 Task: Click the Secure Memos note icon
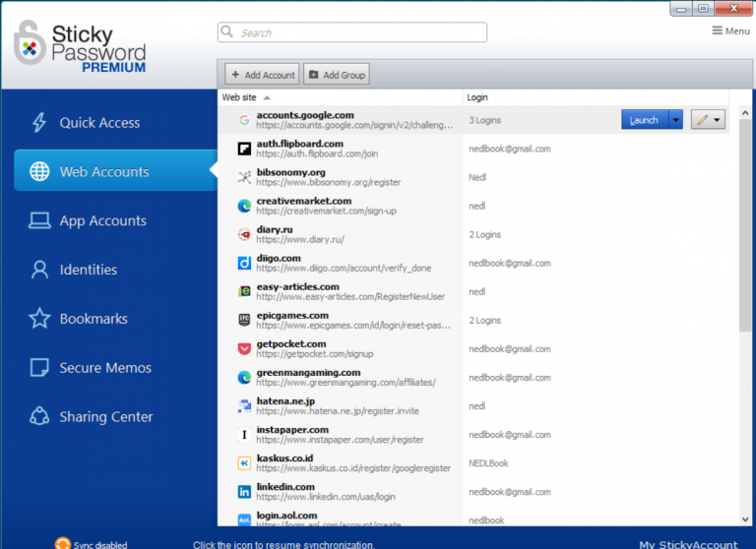point(39,367)
